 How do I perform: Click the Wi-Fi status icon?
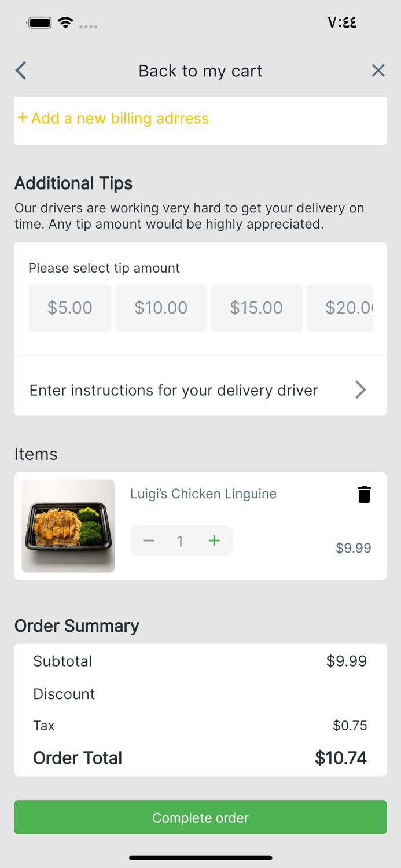click(x=65, y=23)
